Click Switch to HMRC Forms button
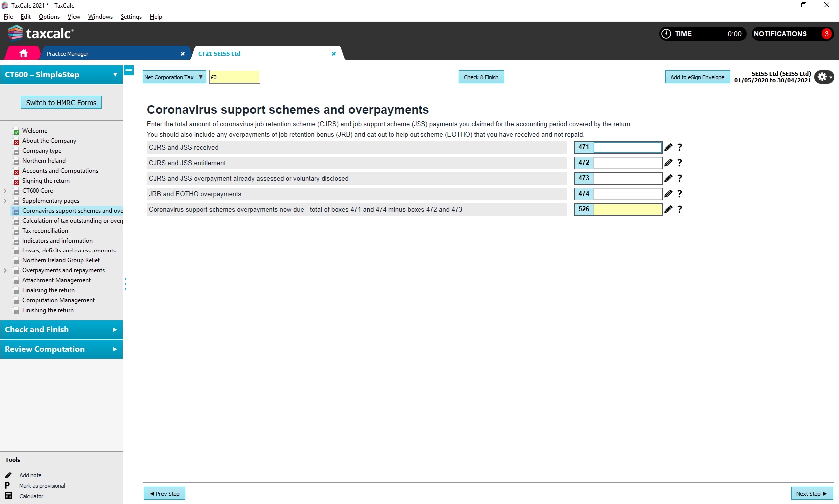 61,103
